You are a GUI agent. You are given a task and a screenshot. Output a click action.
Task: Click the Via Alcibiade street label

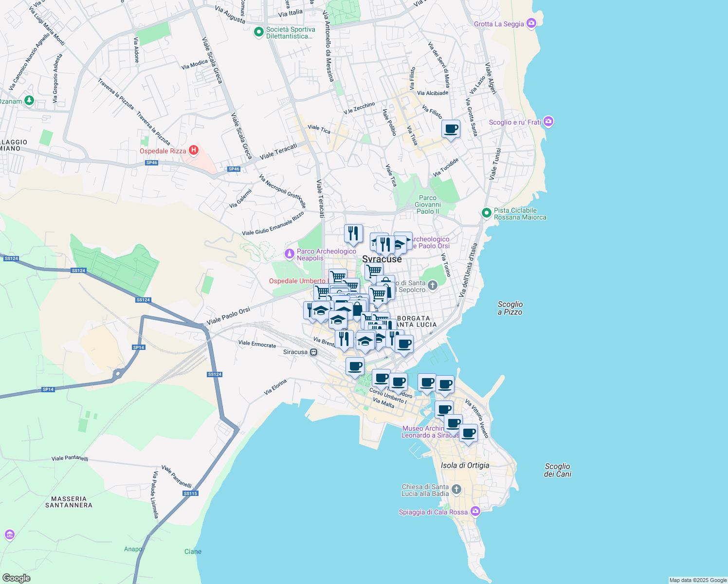(433, 93)
